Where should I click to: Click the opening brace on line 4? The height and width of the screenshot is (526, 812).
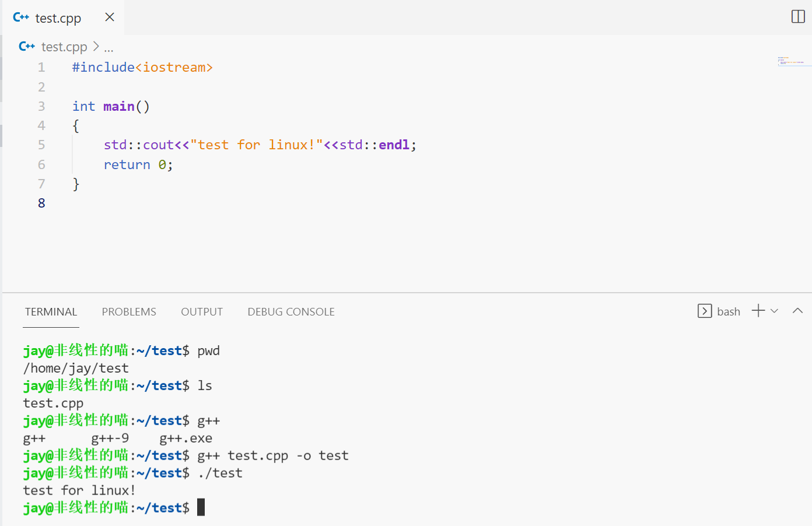click(76, 126)
